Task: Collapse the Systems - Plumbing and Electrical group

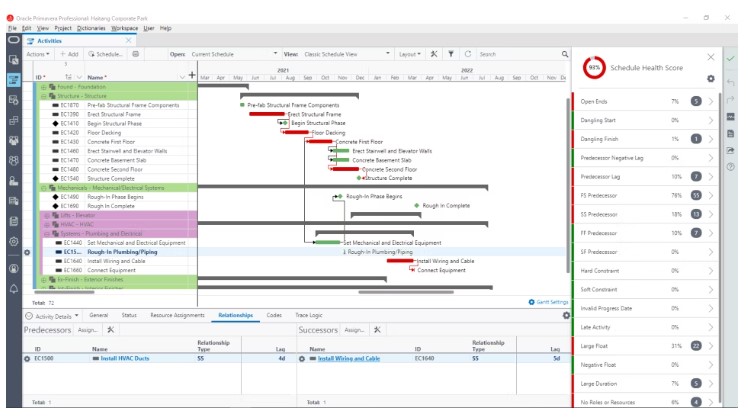Action: click(47, 233)
